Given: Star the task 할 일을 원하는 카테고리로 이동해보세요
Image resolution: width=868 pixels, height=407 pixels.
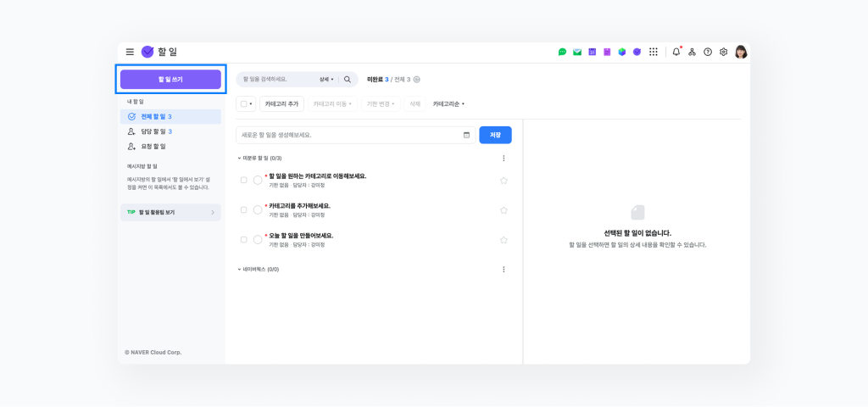Looking at the screenshot, I should tap(504, 181).
